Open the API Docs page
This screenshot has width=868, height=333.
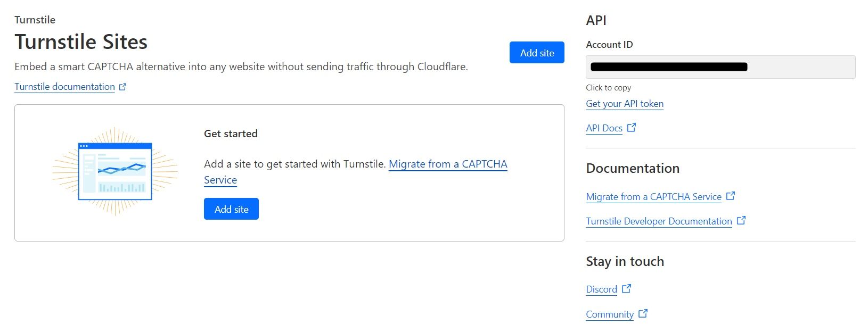pos(603,128)
